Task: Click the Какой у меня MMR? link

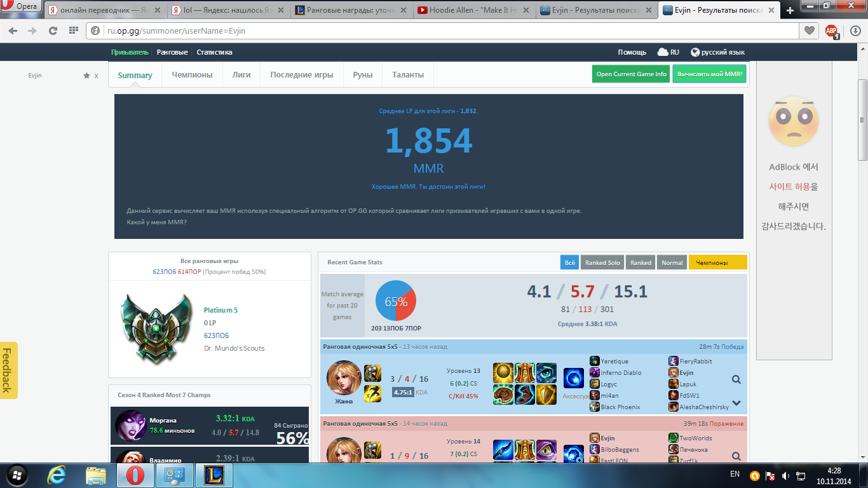Action: pos(156,222)
